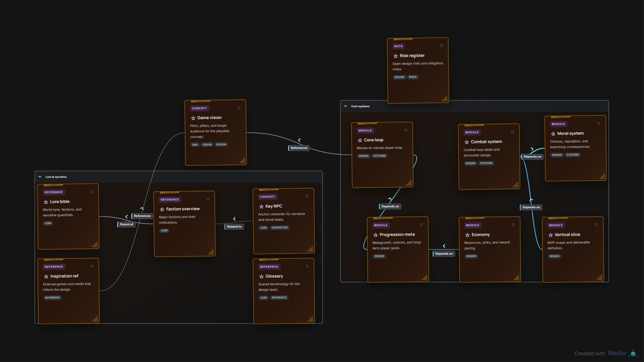Open Economy card external link icon
Screen dimensions: 644x362
[513, 225]
